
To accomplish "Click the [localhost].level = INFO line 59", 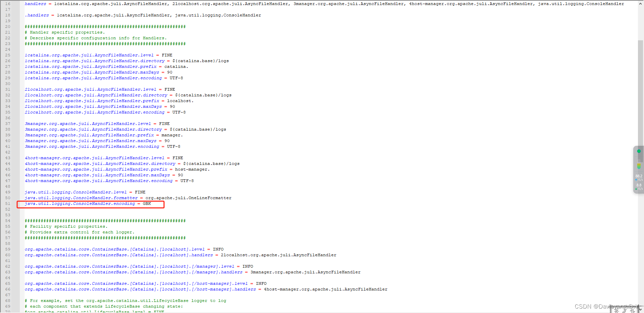I will (124, 249).
